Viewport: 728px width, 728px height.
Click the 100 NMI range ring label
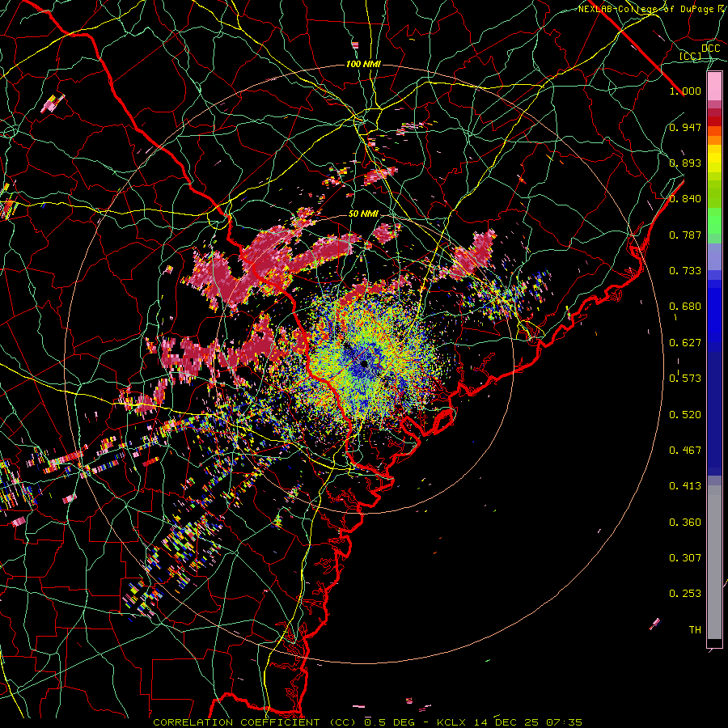click(363, 64)
